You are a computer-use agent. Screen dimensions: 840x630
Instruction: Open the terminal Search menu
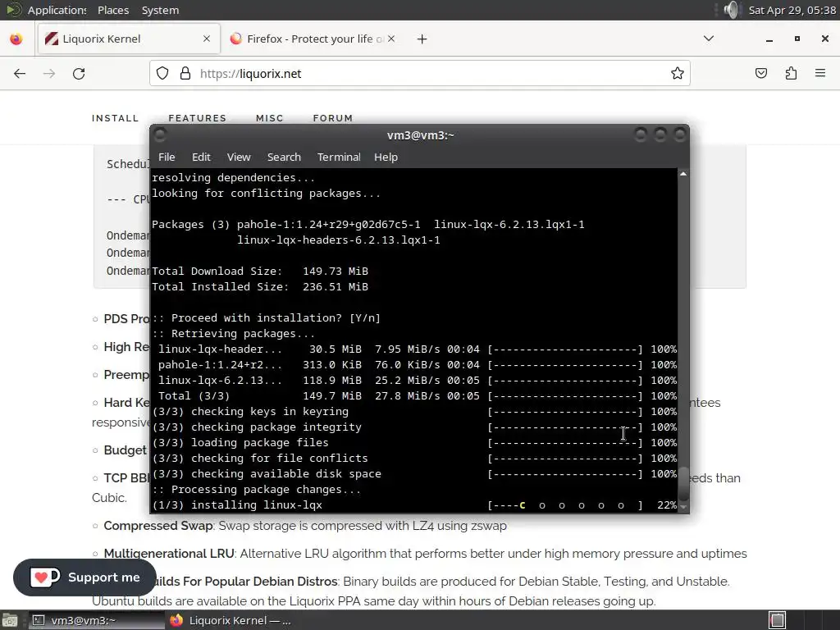tap(284, 157)
